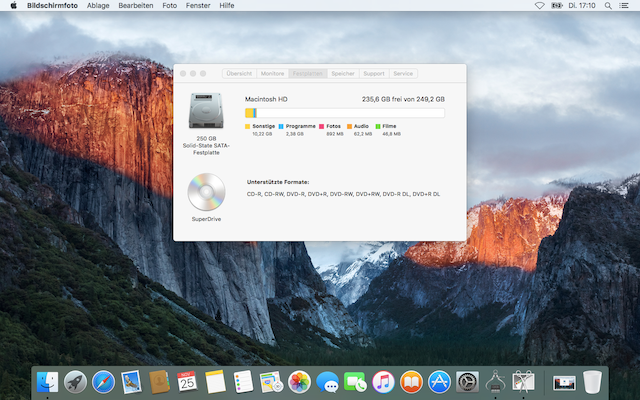Switch to the Monitore tab
Screen dimensions: 640x400
coord(272,73)
